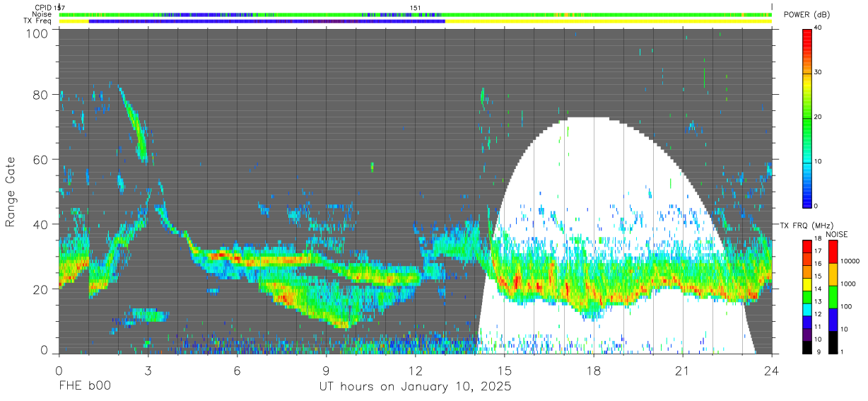Click the '24' tick on the UT hours axis
Screen dimensions: 868x401
[x=772, y=371]
